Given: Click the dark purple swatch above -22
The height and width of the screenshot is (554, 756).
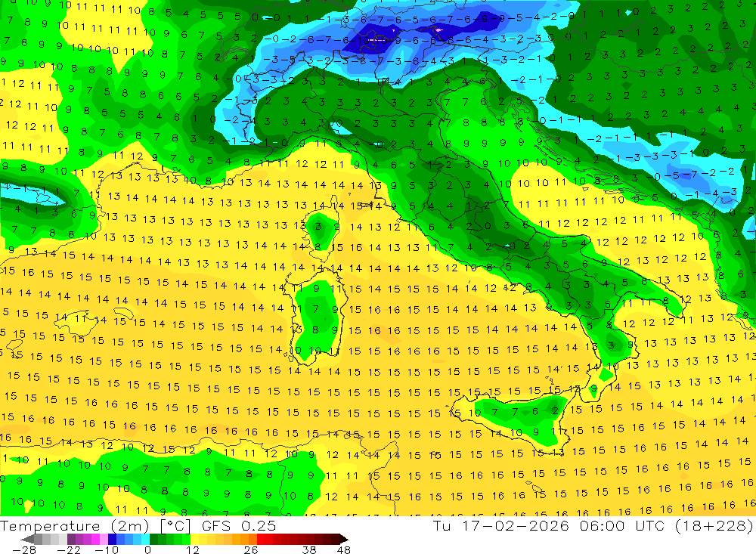Looking at the screenshot, I should click(71, 539).
